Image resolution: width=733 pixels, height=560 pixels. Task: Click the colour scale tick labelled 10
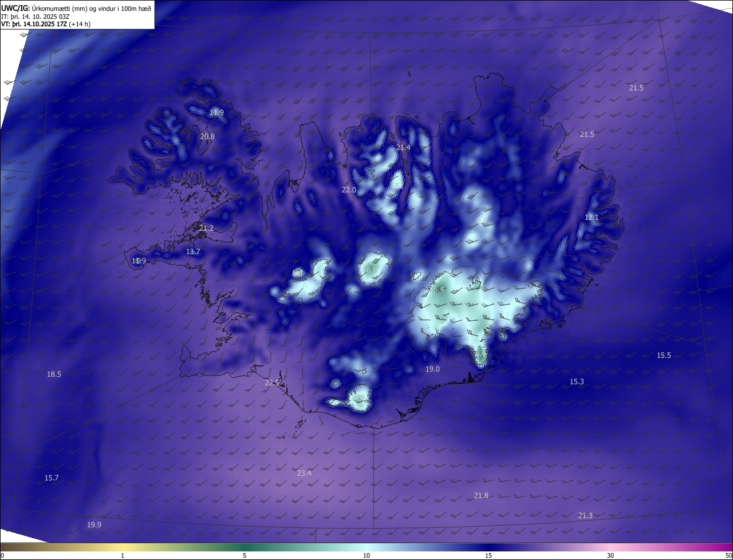pos(366,555)
